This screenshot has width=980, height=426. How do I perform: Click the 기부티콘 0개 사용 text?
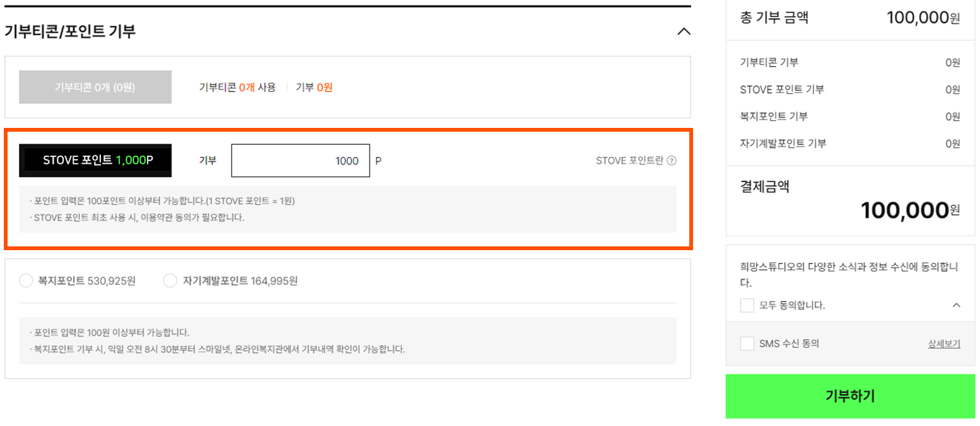237,88
